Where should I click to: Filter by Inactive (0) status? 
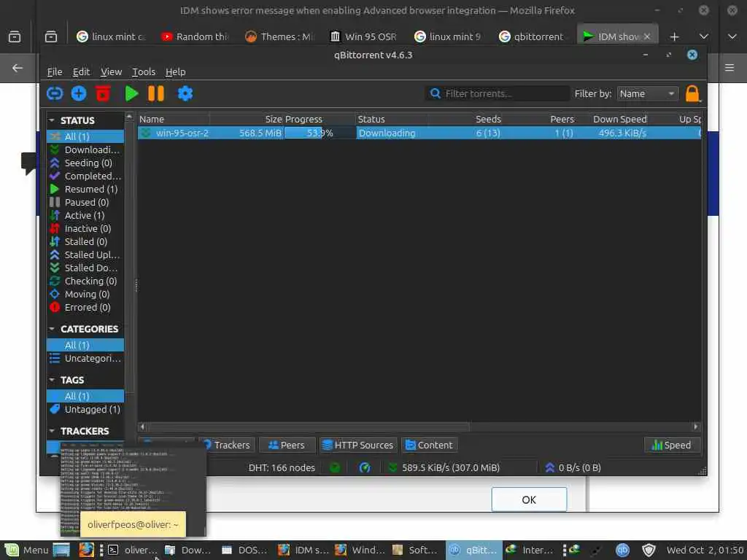click(85, 228)
